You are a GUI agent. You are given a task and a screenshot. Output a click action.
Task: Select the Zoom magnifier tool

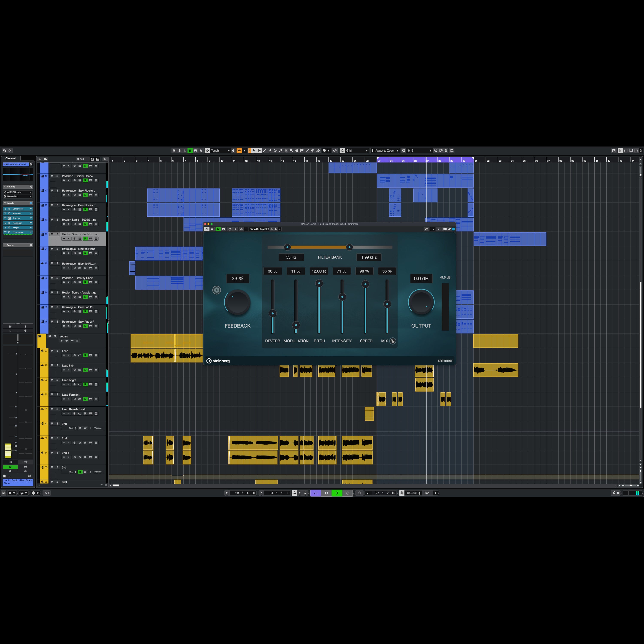pyautogui.click(x=291, y=151)
